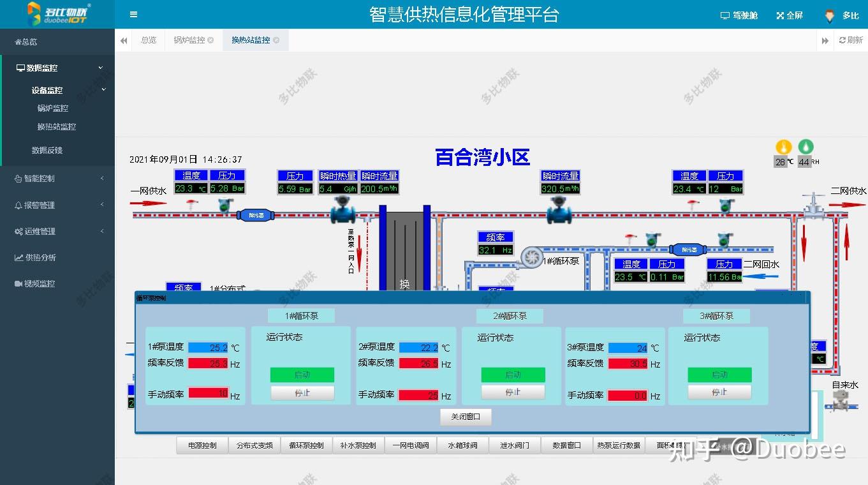Viewport: 868px width, 485px height.
Task: Click the orange flame temperature icon
Action: tap(783, 147)
